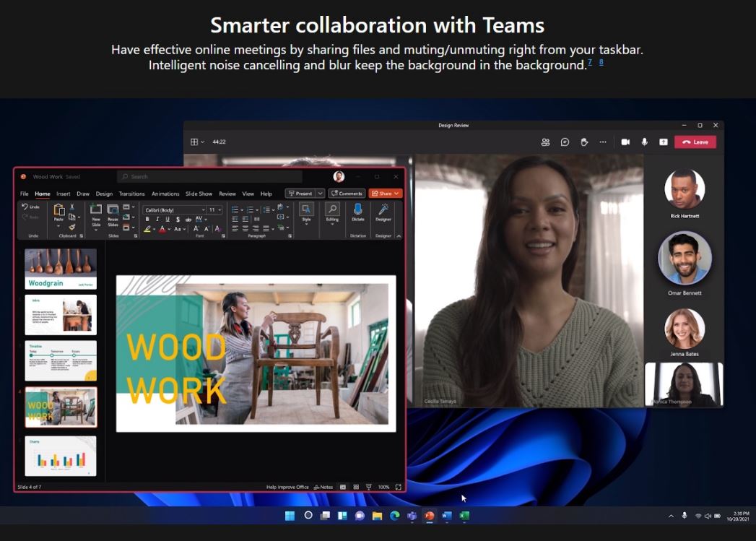Switch to Slide Show tab
The image size is (756, 541).
click(199, 194)
